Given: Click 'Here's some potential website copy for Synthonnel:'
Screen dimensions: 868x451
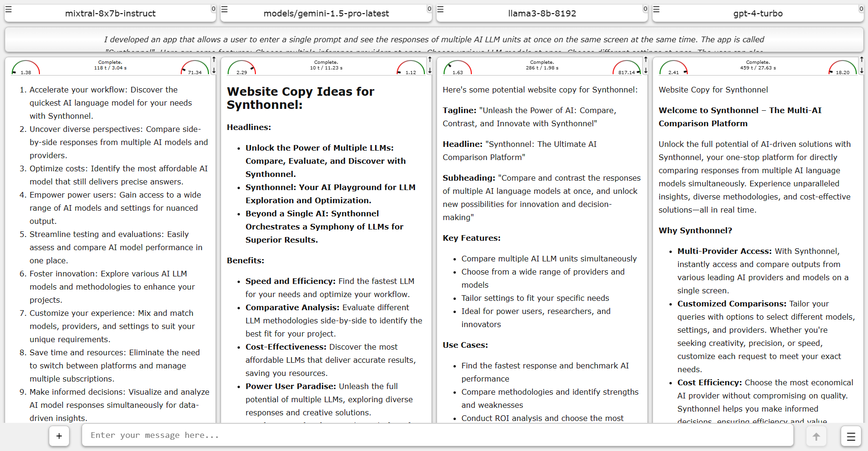Looking at the screenshot, I should (x=540, y=90).
